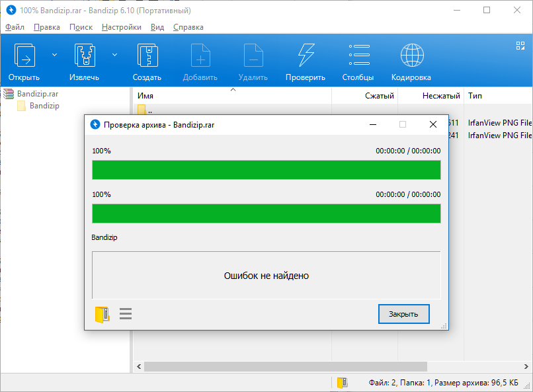
Task: Click the Удалить file icon
Action: (253, 55)
